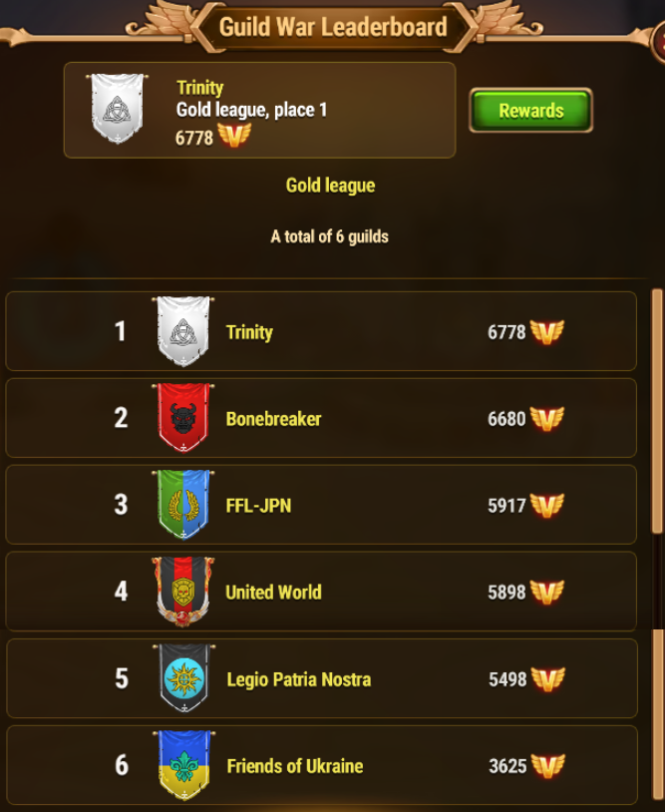The width and height of the screenshot is (665, 812).
Task: Click the Gold league heading
Action: pos(331,186)
